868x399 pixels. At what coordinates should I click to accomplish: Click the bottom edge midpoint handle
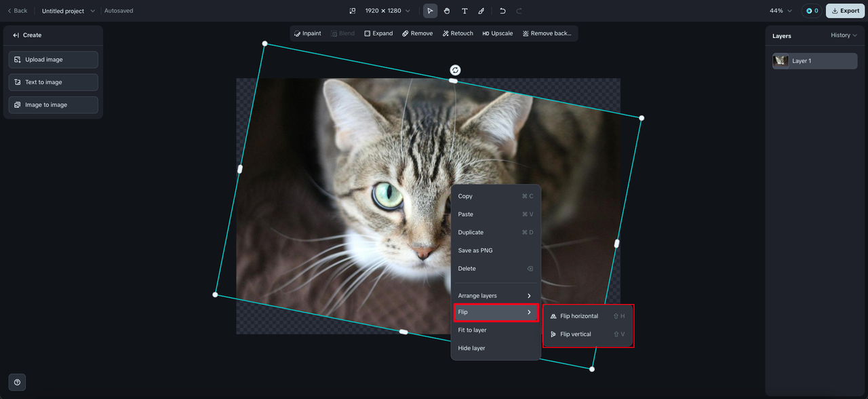tap(403, 332)
